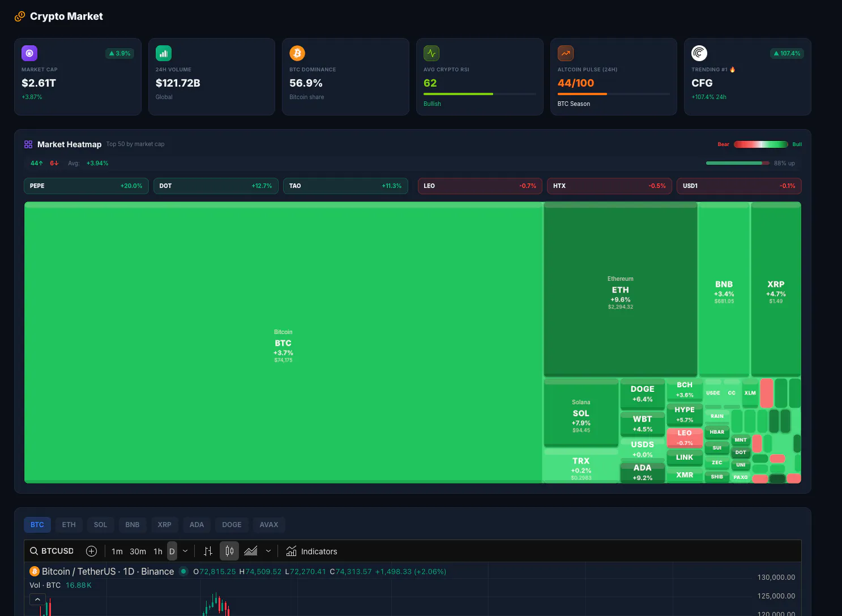Click the Bitcoin logo in the chart legend

coord(35,571)
